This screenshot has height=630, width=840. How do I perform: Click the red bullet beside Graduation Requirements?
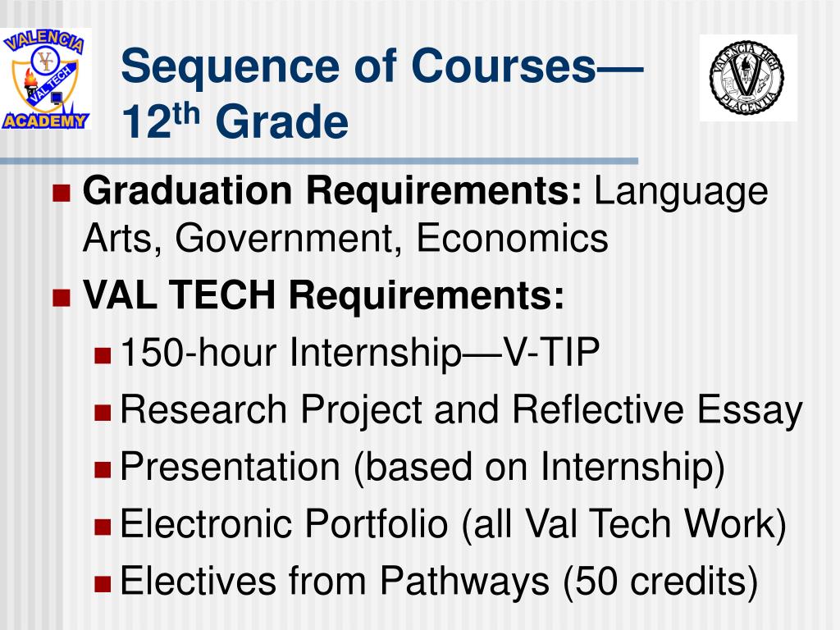click(62, 192)
